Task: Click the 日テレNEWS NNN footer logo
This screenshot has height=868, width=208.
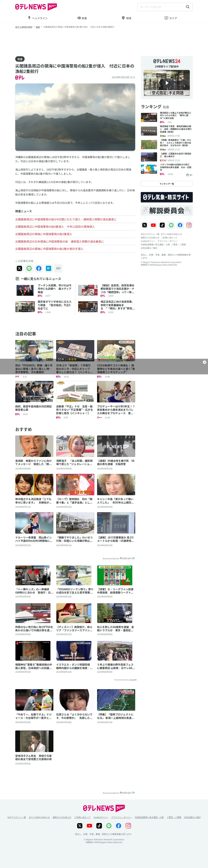Action: (x=104, y=808)
